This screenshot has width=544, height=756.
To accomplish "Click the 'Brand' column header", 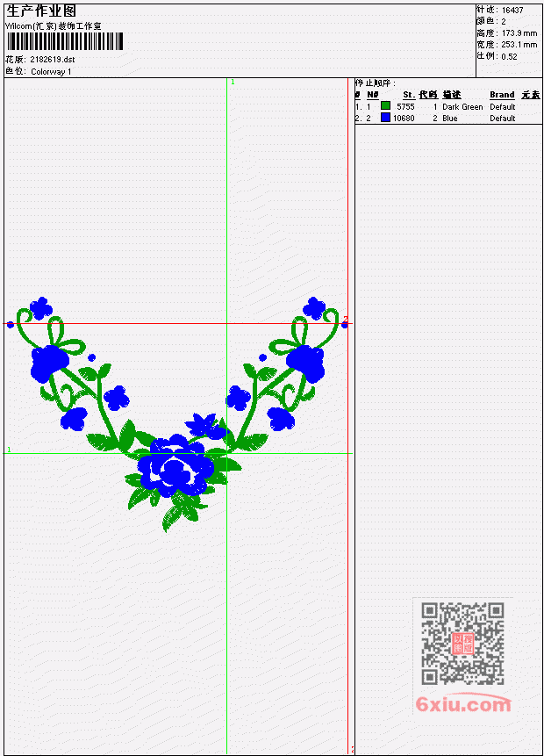I will click(x=502, y=95).
